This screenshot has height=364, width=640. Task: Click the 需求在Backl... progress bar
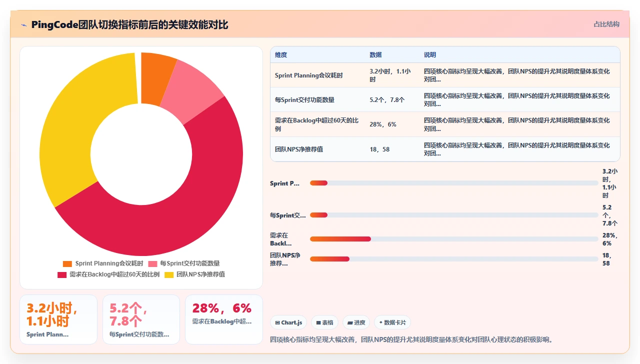click(x=454, y=239)
